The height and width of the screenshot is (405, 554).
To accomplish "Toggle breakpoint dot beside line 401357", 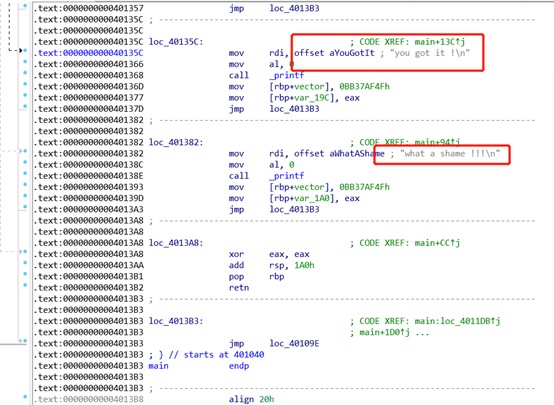I will (x=25, y=6).
